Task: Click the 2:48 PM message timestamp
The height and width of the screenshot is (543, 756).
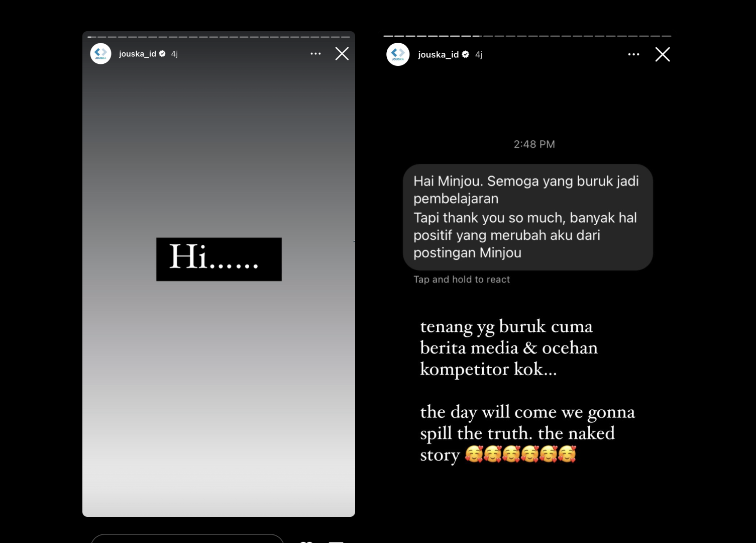Action: tap(534, 144)
